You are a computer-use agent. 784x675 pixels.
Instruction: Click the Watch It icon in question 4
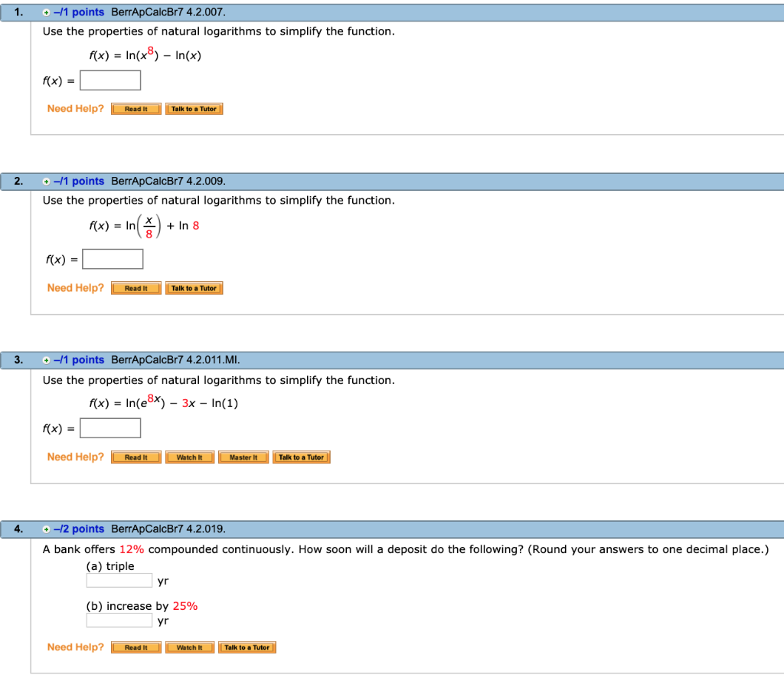point(189,647)
